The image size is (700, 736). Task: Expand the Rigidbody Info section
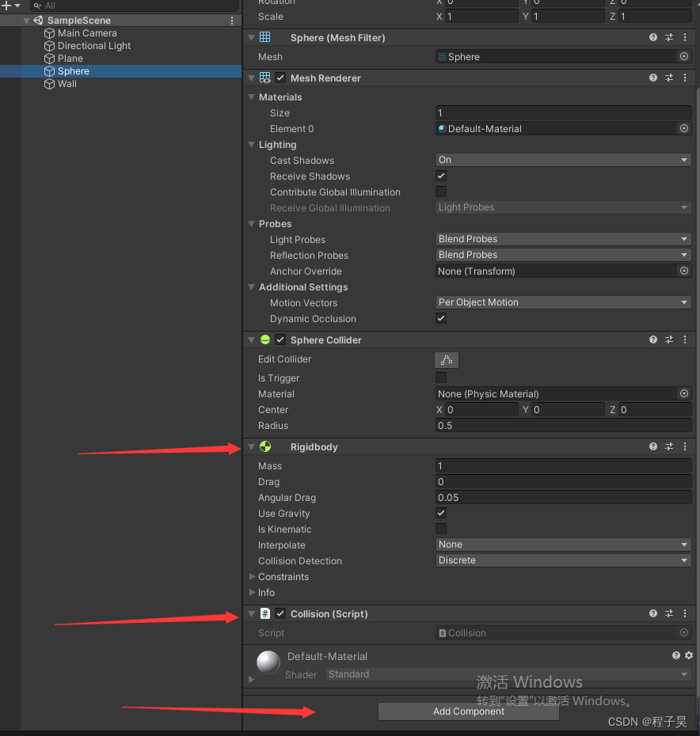(x=253, y=593)
